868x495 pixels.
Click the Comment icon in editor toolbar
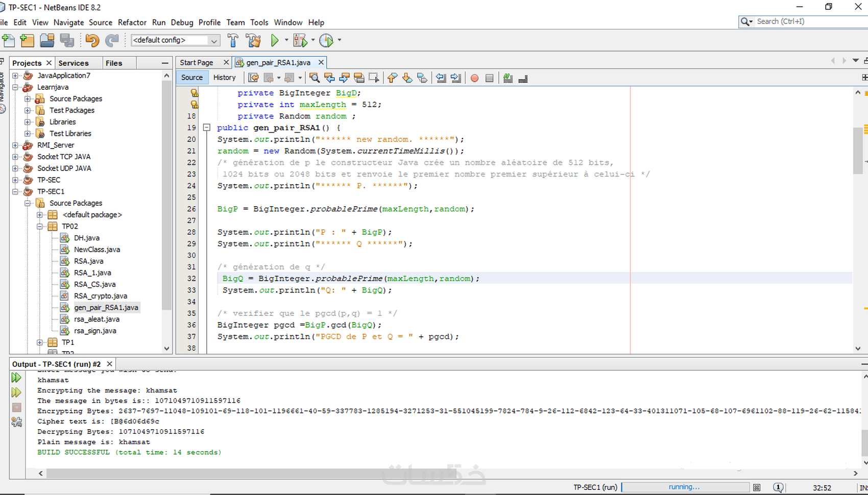(508, 78)
